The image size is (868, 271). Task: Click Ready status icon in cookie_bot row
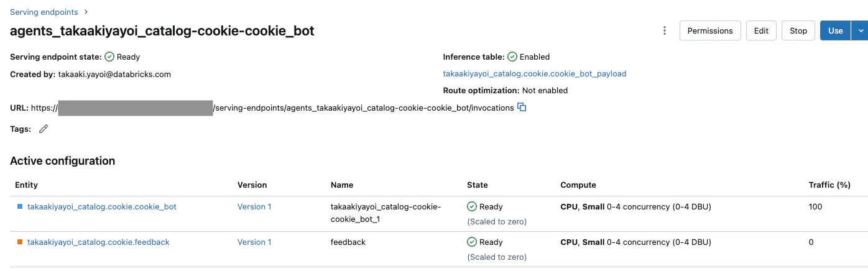472,206
